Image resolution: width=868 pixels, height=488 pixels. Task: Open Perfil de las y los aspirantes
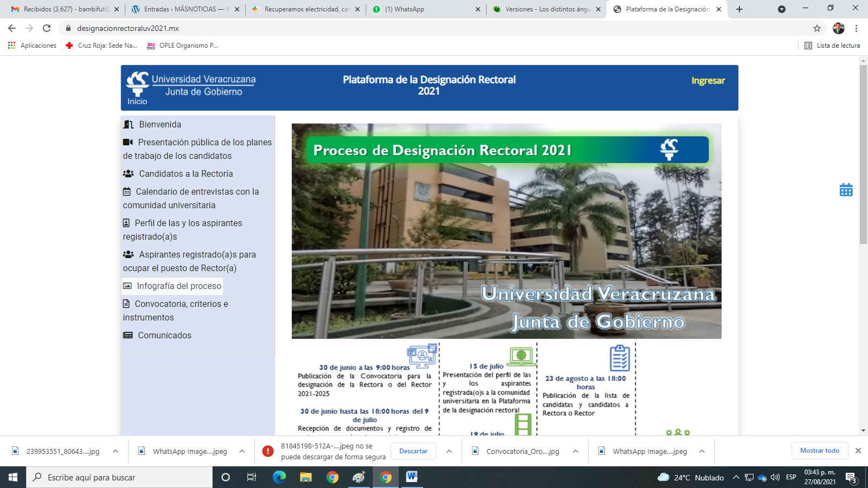[x=183, y=230]
